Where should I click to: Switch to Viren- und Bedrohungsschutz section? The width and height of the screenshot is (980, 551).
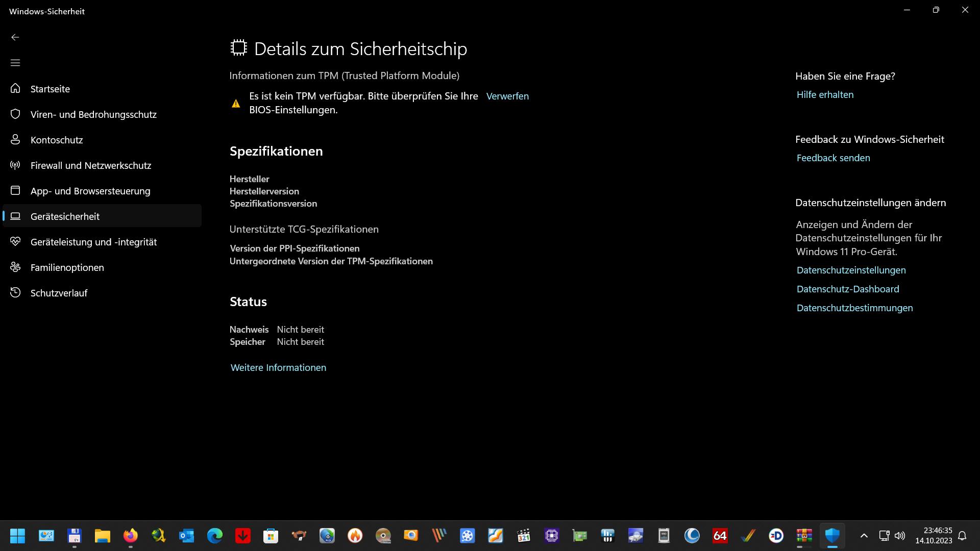[x=93, y=114]
